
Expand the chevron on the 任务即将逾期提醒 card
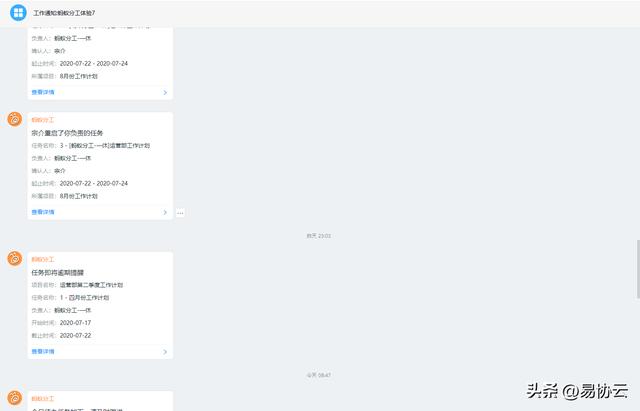[x=165, y=352]
